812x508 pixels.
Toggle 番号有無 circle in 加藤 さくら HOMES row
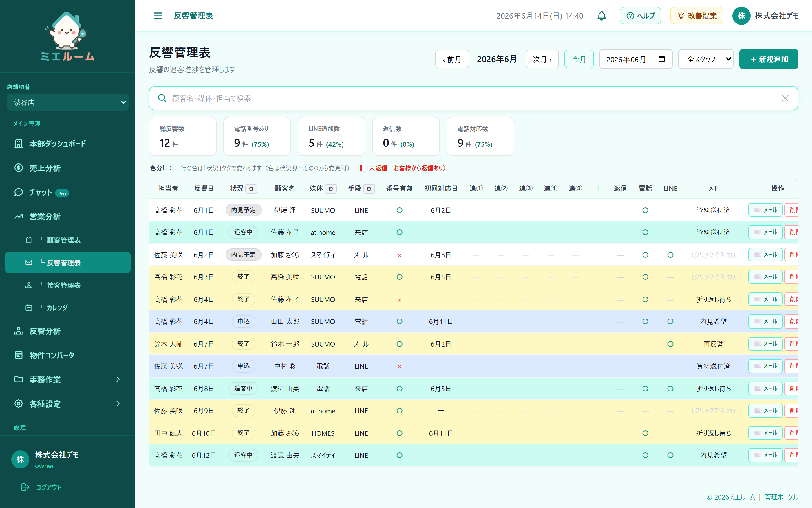click(x=399, y=433)
